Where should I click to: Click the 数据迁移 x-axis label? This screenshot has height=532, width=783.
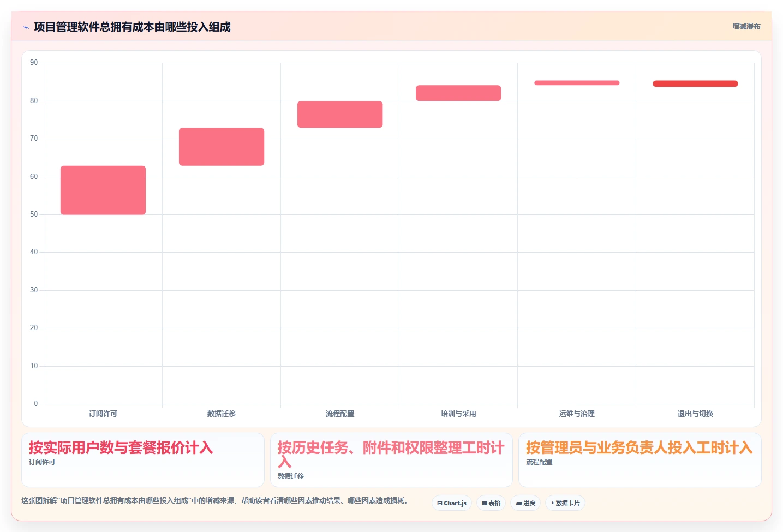pyautogui.click(x=222, y=414)
